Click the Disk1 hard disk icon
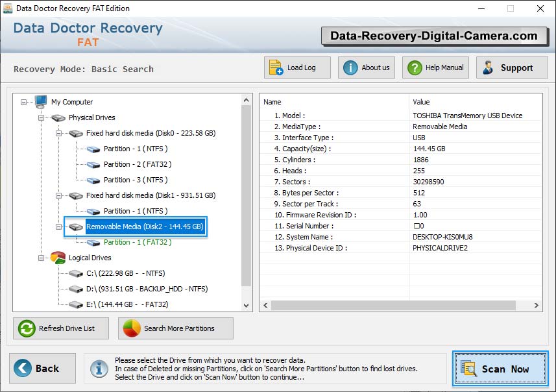The height and width of the screenshot is (392, 556). (x=76, y=195)
